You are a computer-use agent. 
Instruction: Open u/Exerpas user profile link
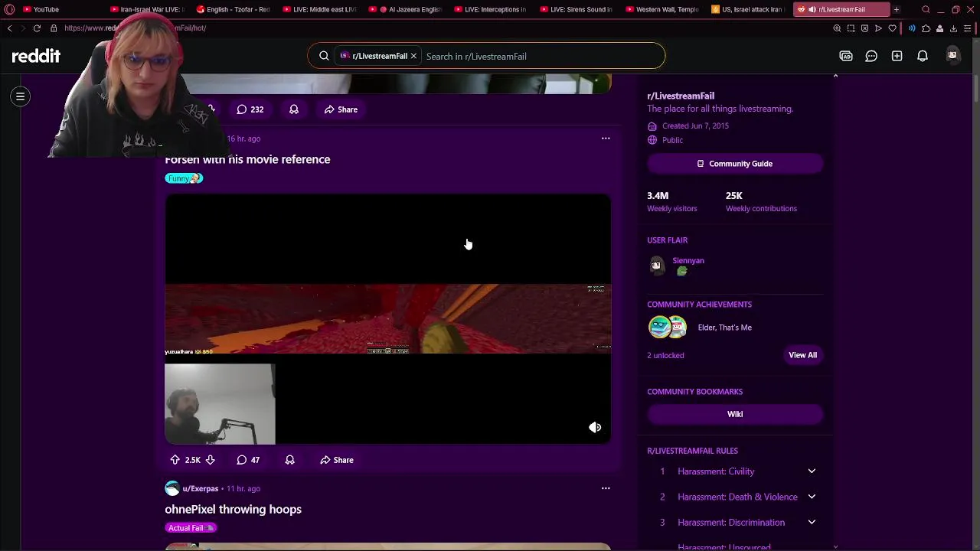(x=201, y=488)
